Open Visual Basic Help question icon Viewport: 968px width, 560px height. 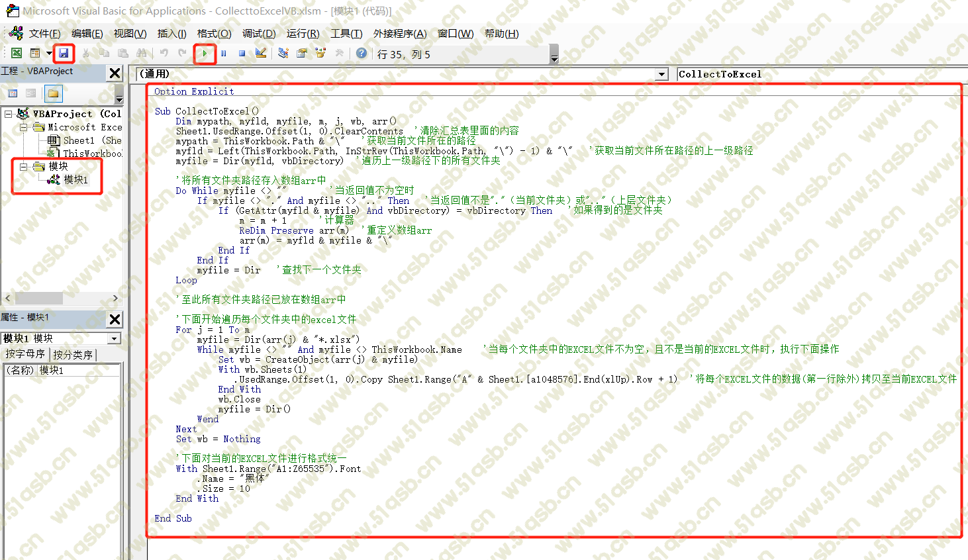coord(362,53)
